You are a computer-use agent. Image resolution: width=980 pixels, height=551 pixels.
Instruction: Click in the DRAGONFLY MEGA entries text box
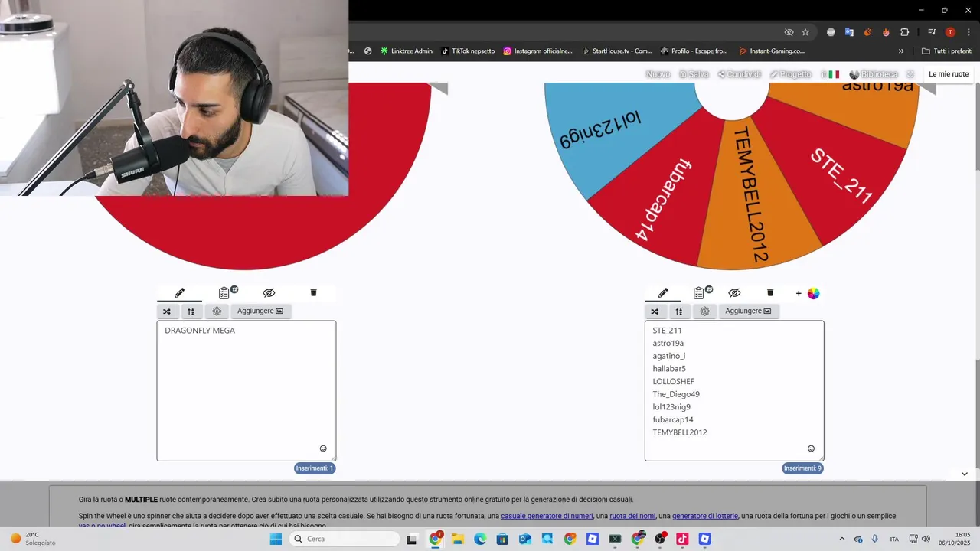[247, 390]
